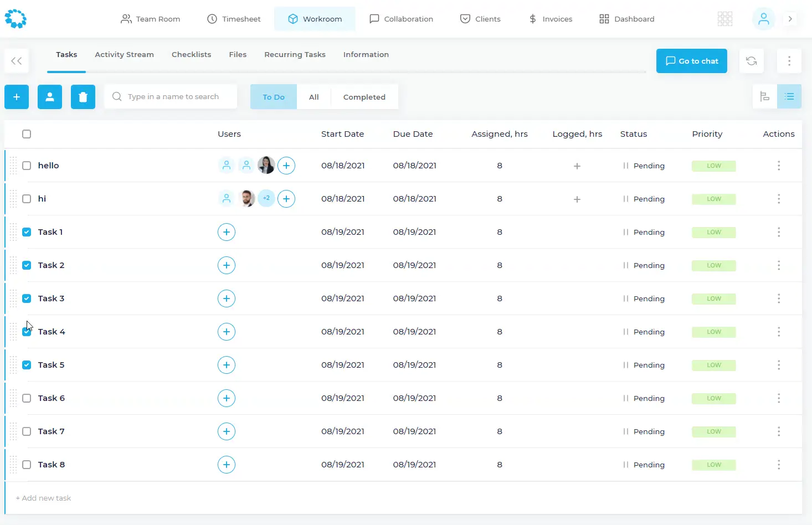Toggle the select-all header checkbox
The image size is (812, 525).
click(x=27, y=134)
